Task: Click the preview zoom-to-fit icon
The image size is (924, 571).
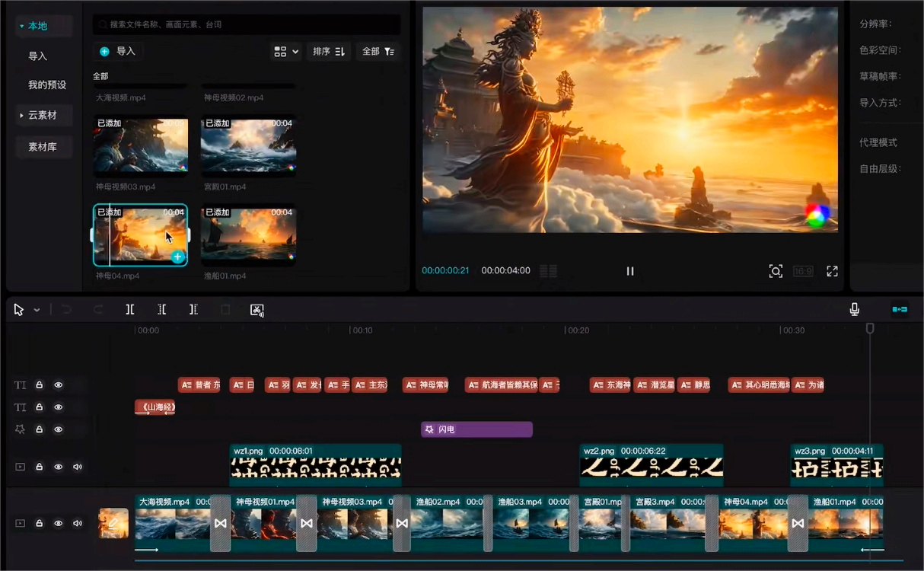Action: [x=776, y=271]
